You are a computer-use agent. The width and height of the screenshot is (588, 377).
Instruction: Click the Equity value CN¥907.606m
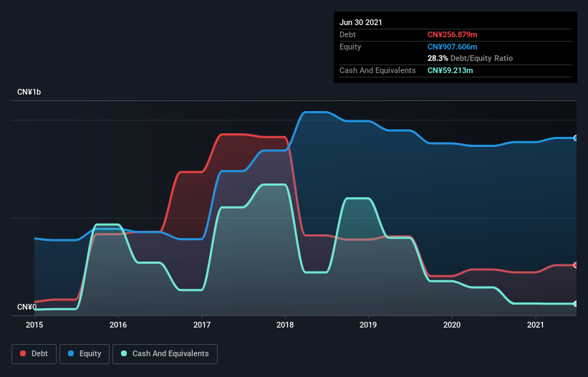(x=452, y=47)
